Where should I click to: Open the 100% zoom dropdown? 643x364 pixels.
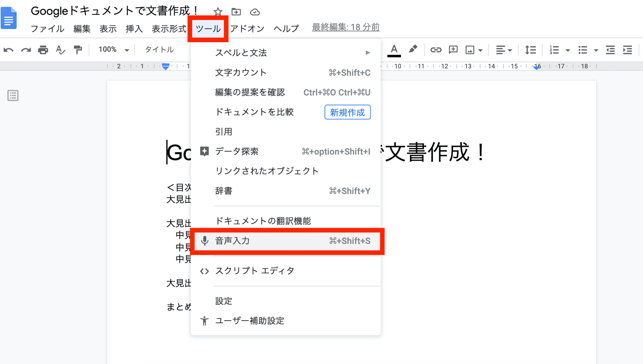coord(114,50)
